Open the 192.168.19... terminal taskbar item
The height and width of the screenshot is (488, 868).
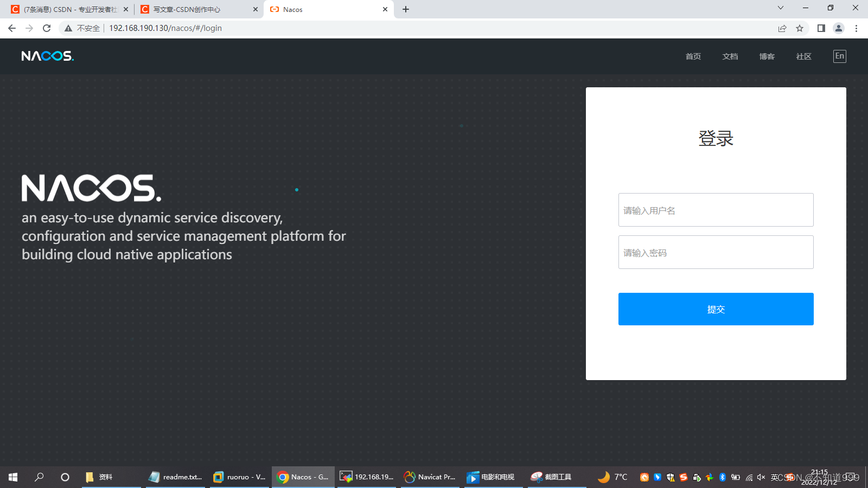pyautogui.click(x=367, y=477)
